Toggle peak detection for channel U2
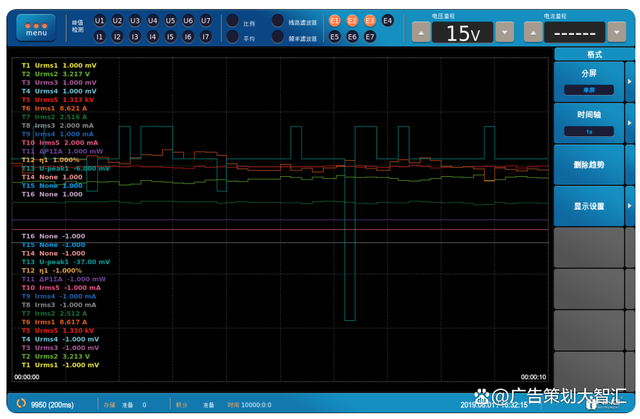This screenshot has height=419, width=640. point(117,21)
